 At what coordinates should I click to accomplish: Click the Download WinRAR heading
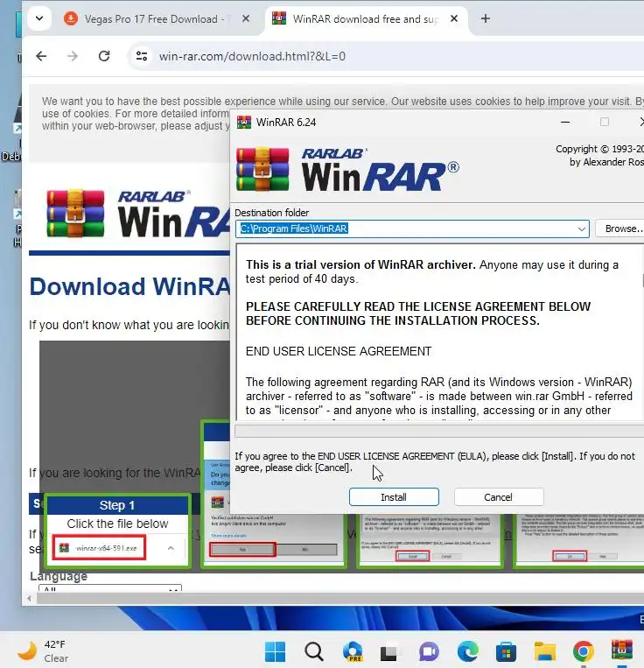click(x=129, y=286)
